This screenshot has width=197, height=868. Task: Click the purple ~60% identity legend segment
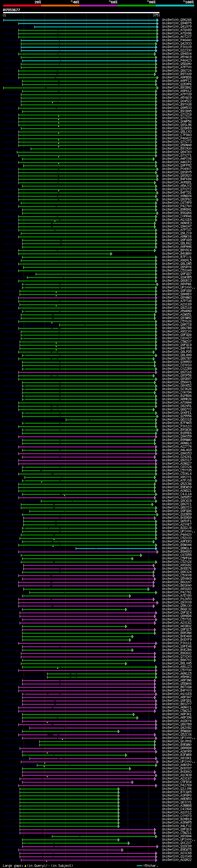click(x=99, y=6)
